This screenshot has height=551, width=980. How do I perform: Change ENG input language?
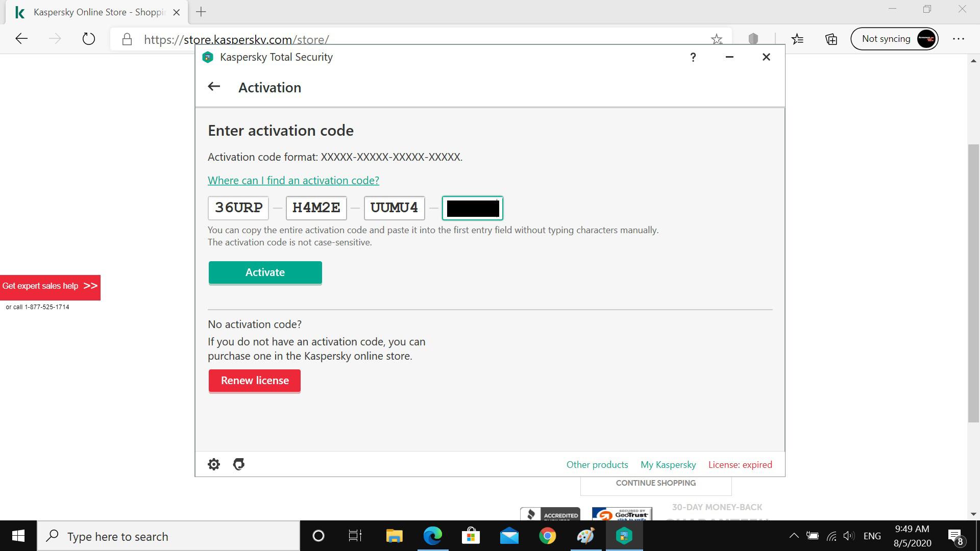872,536
